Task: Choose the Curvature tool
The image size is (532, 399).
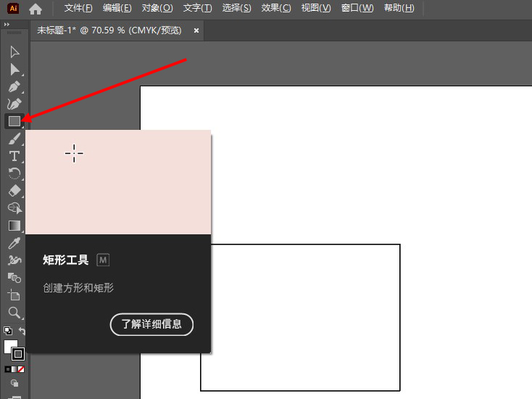Action: pyautogui.click(x=14, y=104)
